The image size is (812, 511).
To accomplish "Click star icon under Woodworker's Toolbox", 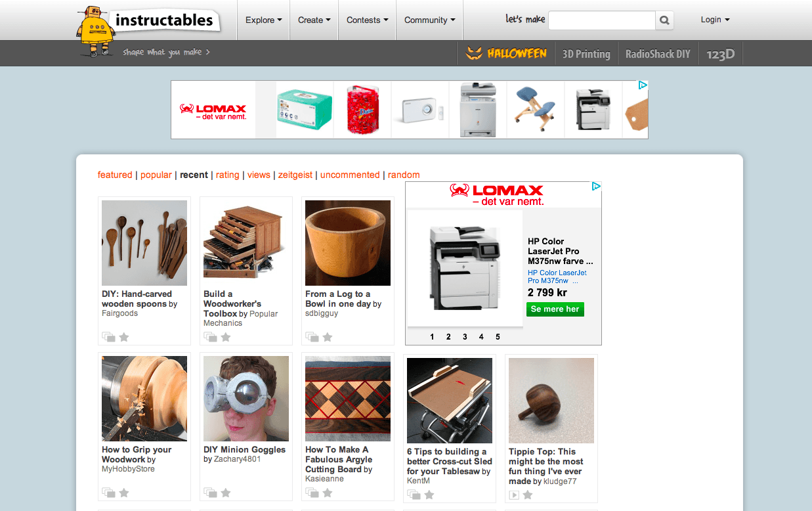I will click(226, 337).
